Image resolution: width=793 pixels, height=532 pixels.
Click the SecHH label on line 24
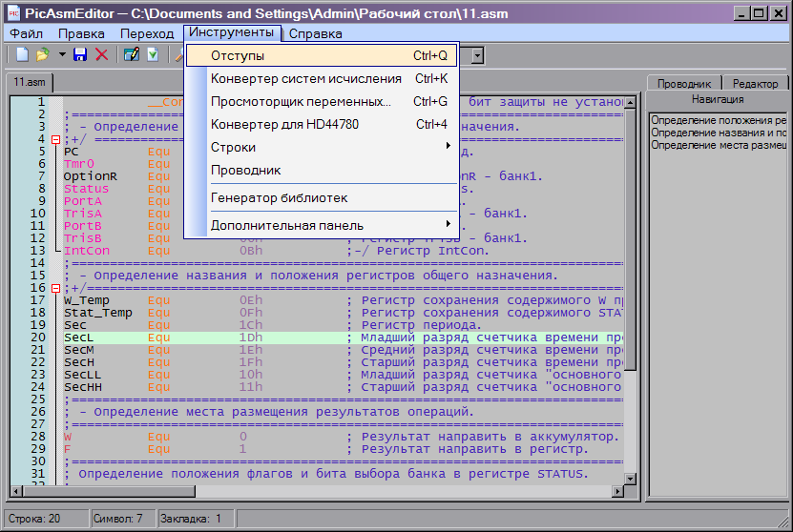tap(82, 387)
